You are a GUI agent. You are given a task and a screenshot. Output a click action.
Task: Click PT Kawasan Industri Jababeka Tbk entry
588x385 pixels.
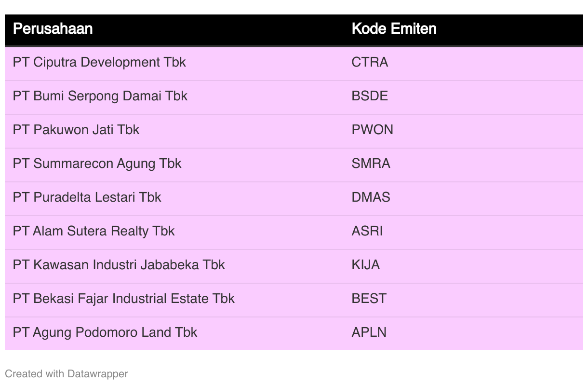(119, 265)
